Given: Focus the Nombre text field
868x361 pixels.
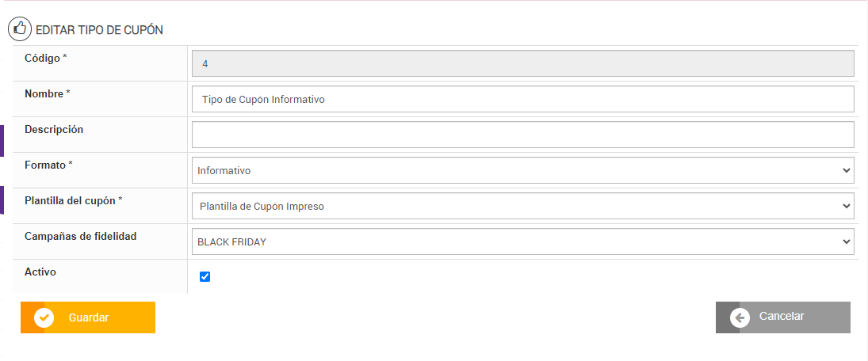Looking at the screenshot, I should pos(522,99).
